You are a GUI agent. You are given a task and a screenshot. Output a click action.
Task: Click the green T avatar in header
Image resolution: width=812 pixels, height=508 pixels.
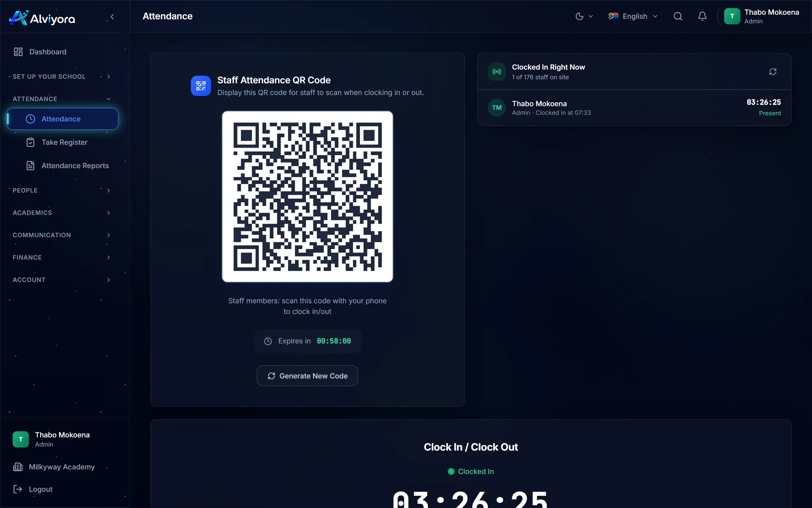(732, 16)
